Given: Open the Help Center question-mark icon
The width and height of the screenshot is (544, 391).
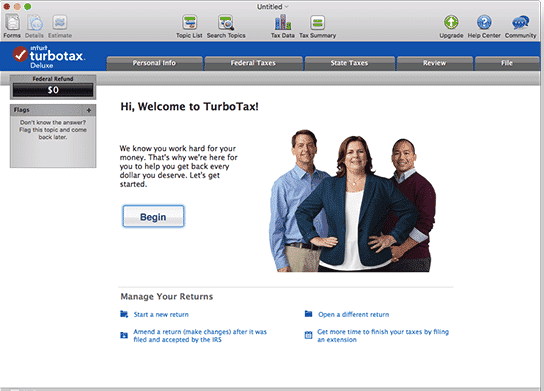Looking at the screenshot, I should pyautogui.click(x=484, y=23).
